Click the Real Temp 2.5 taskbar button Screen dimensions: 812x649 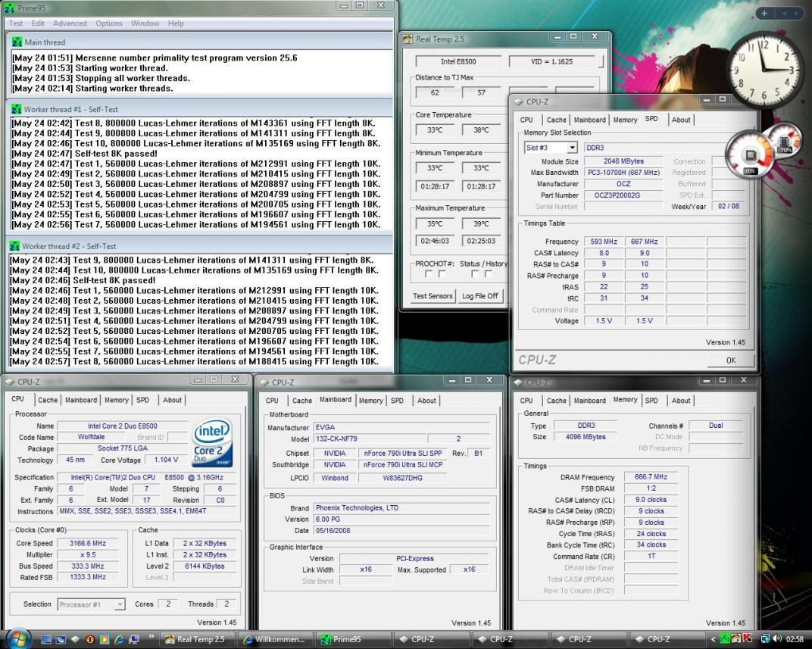pos(199,640)
